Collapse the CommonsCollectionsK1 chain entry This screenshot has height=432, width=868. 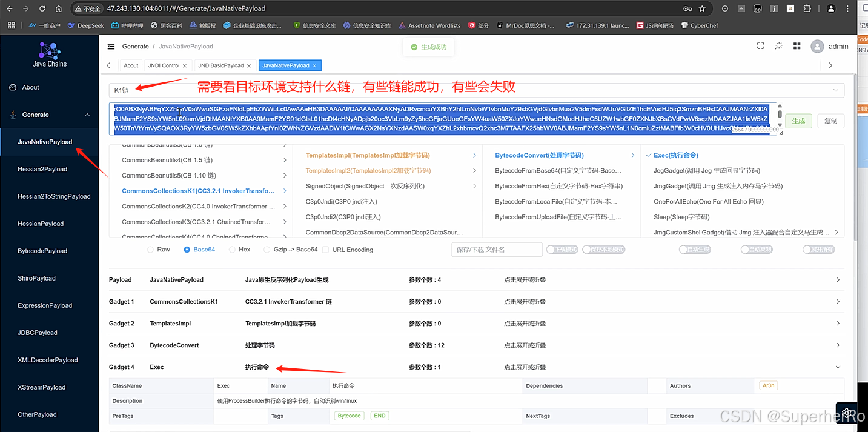pyautogui.click(x=285, y=191)
